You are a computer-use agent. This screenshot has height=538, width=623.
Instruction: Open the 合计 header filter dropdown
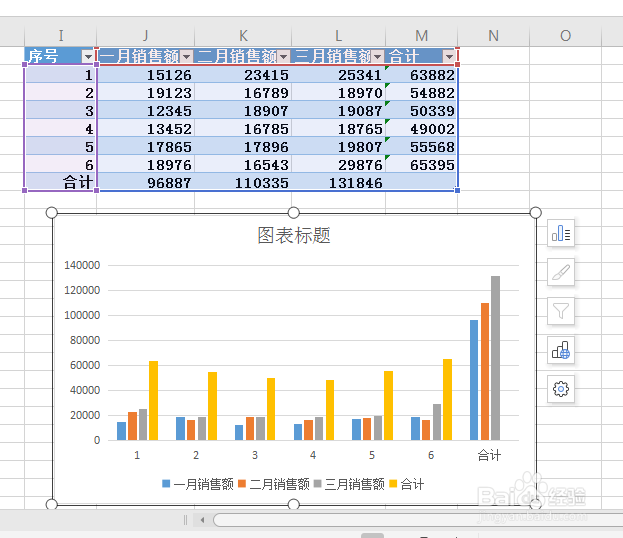click(449, 57)
